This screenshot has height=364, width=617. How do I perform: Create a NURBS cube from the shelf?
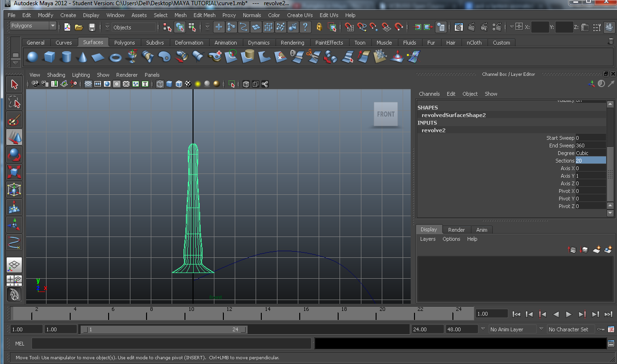point(49,57)
